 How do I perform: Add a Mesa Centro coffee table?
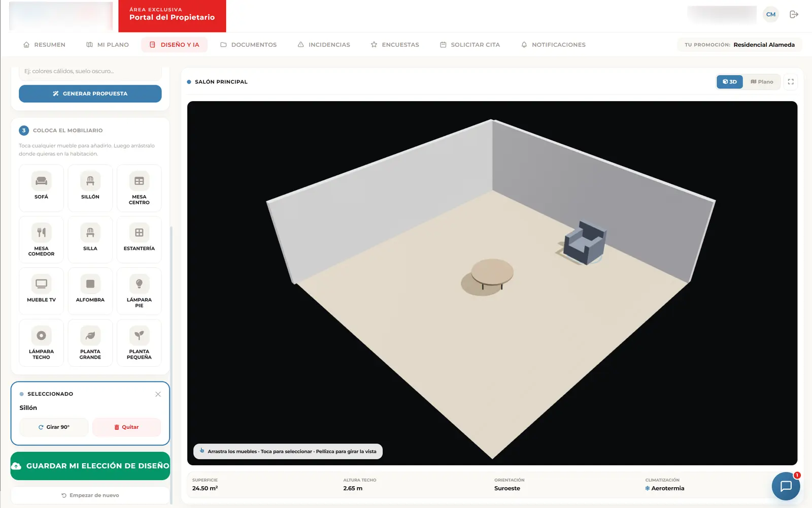coord(139,188)
